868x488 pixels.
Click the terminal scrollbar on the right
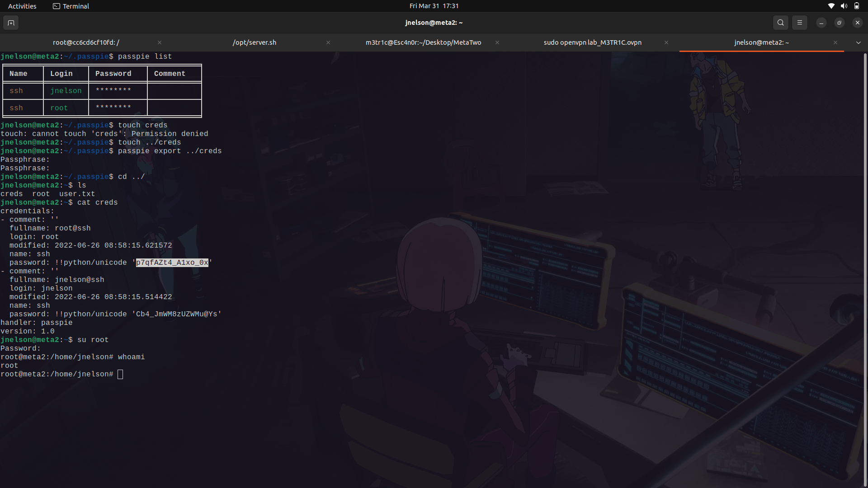point(864,181)
